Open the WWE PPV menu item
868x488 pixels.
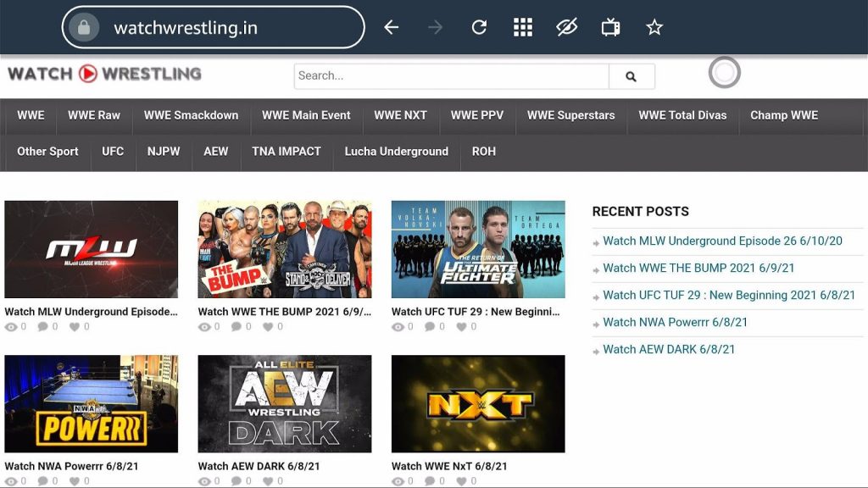click(477, 115)
